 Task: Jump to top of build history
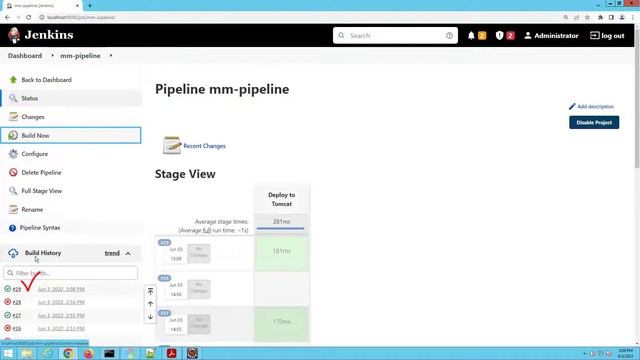pyautogui.click(x=150, y=291)
